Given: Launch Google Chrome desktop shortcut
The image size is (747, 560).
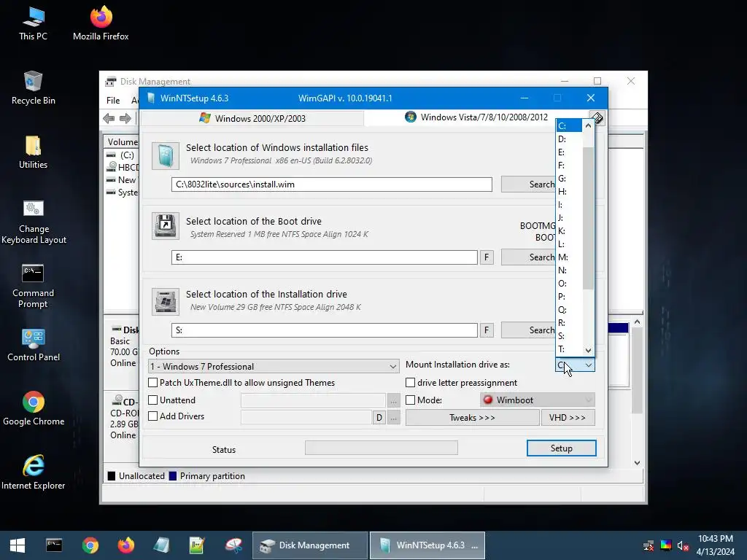Looking at the screenshot, I should 34,409.
